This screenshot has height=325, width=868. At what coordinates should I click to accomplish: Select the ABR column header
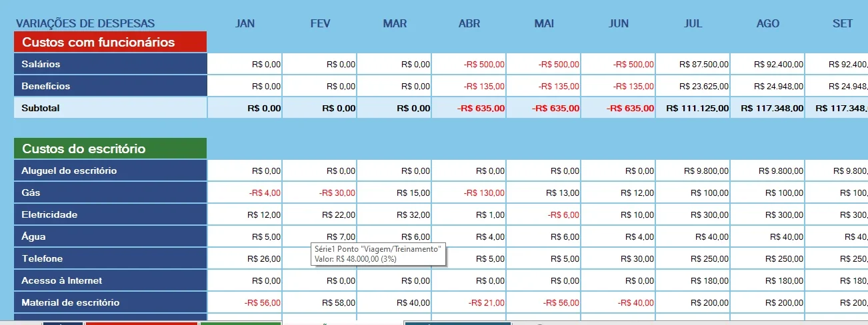pyautogui.click(x=469, y=23)
